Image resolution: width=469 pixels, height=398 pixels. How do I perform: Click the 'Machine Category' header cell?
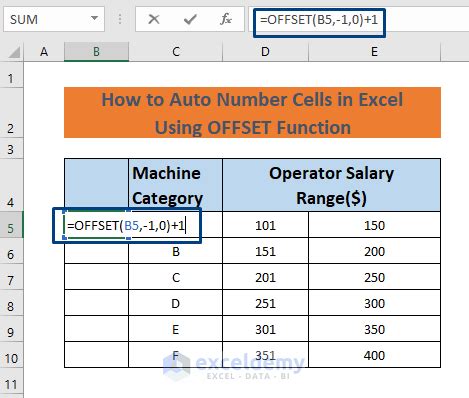pos(175,185)
